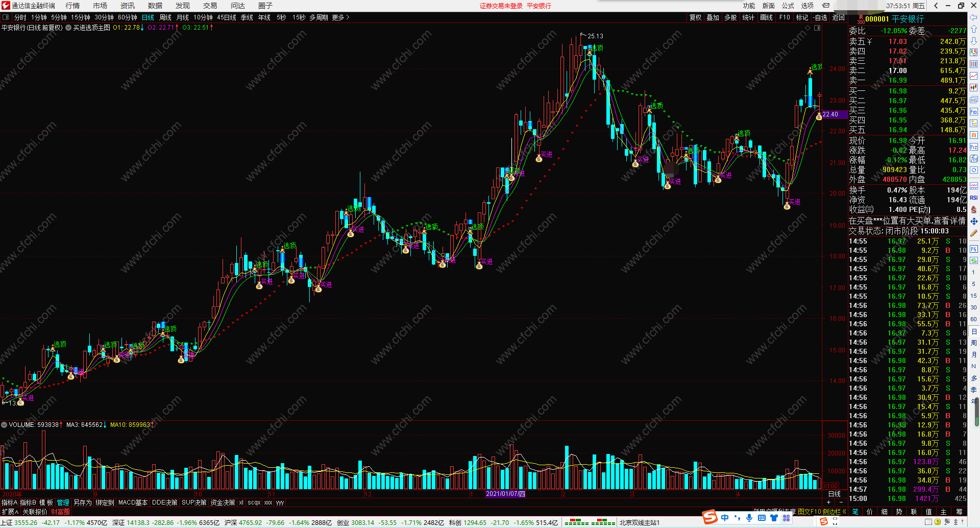Image resolution: width=980 pixels, height=528 pixels.
Task: Click the shirt skin icon on input toolbar
Action: [x=774, y=518]
